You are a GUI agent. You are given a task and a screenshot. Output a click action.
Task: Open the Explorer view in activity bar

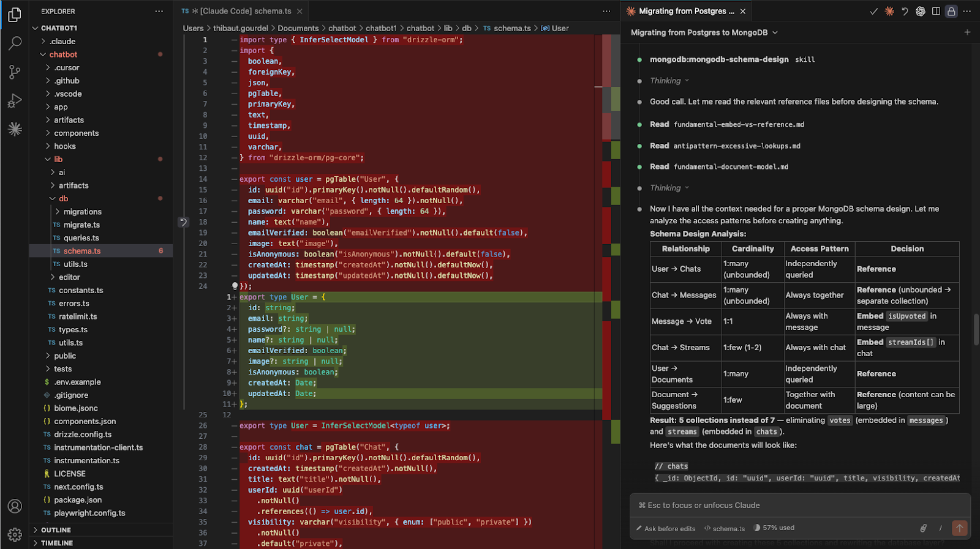15,15
